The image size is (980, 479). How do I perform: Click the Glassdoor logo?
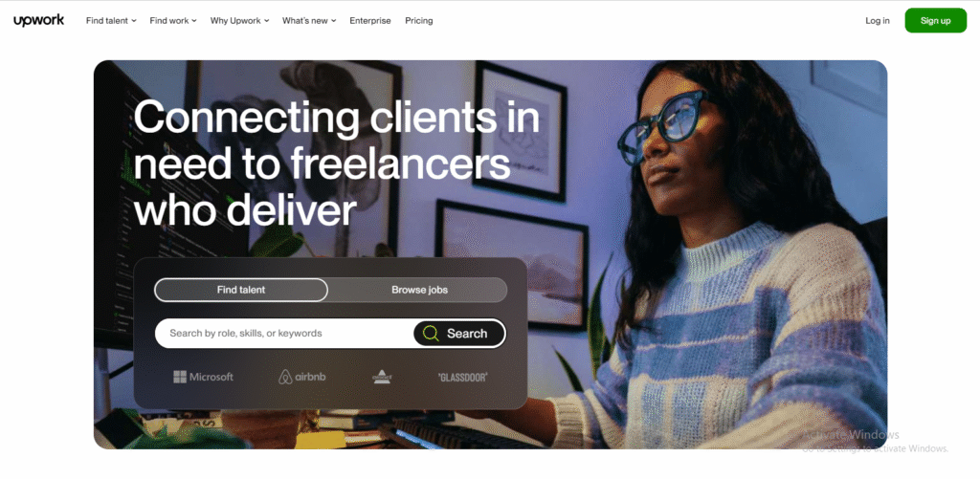[462, 378]
